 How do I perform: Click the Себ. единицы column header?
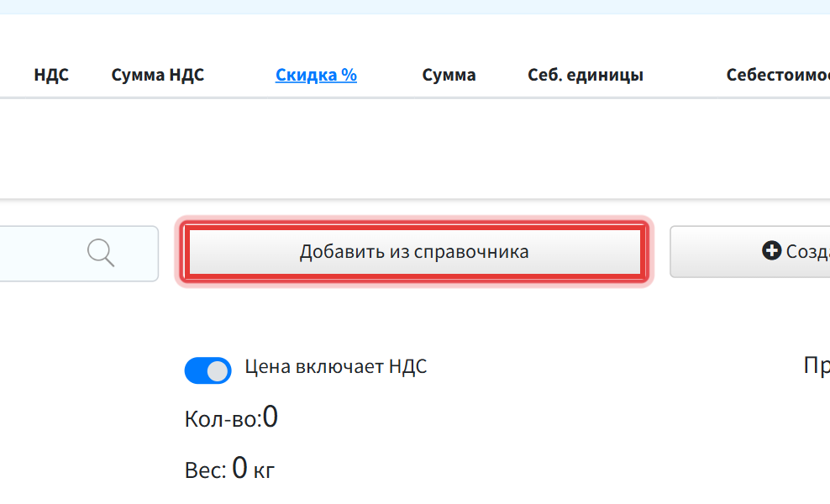click(586, 75)
